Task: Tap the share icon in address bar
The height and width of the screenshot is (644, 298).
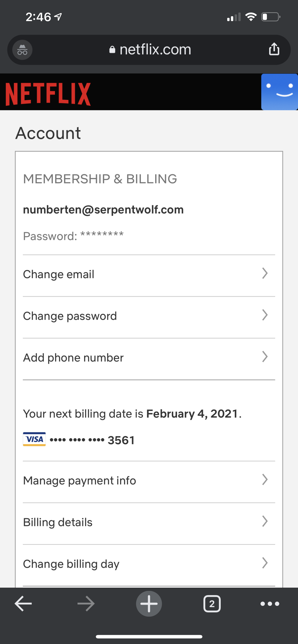Action: coord(274,49)
